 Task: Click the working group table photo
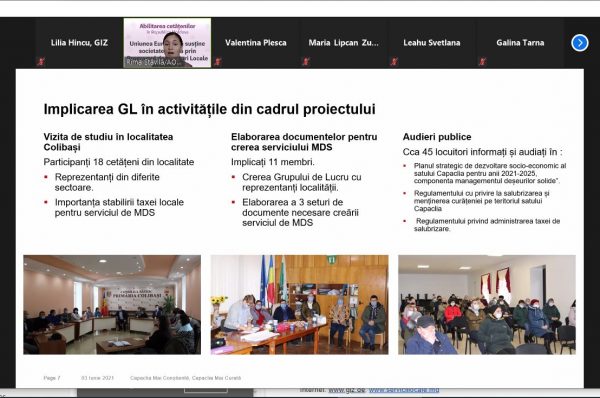click(300, 305)
